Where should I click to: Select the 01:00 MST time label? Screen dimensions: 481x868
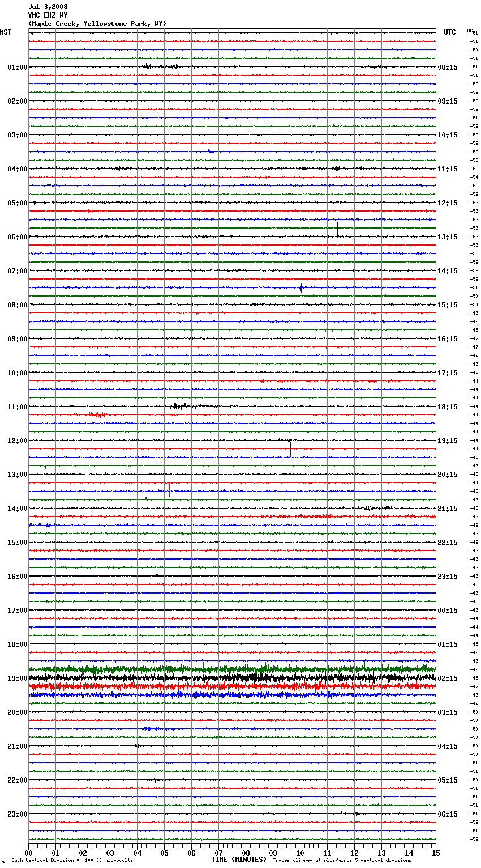click(x=18, y=67)
